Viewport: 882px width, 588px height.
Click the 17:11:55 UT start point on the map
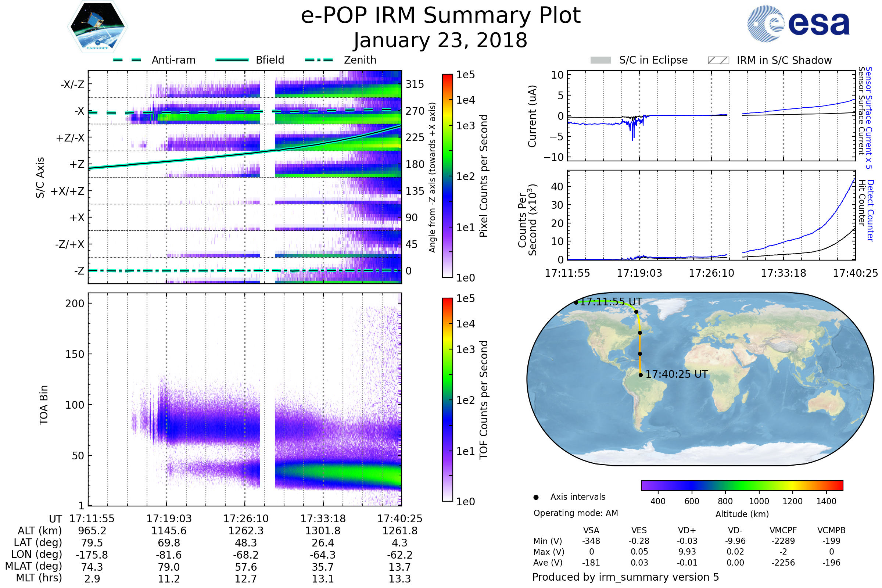tap(576, 302)
